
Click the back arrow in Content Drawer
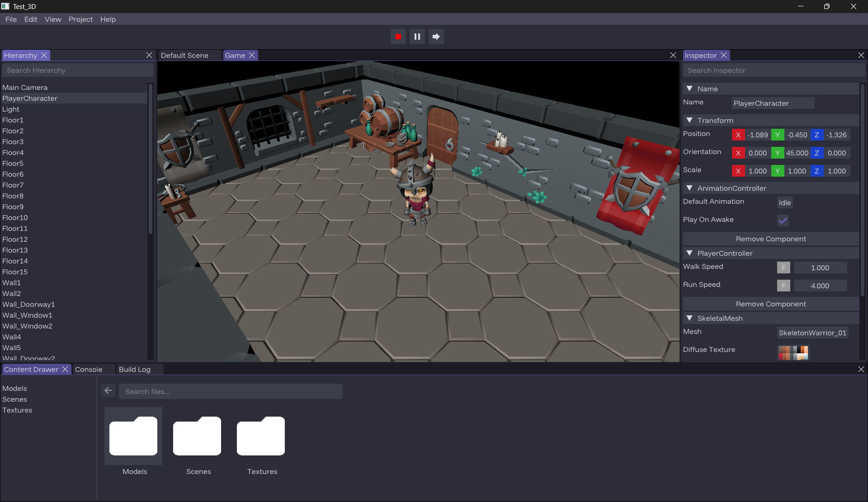coord(108,390)
